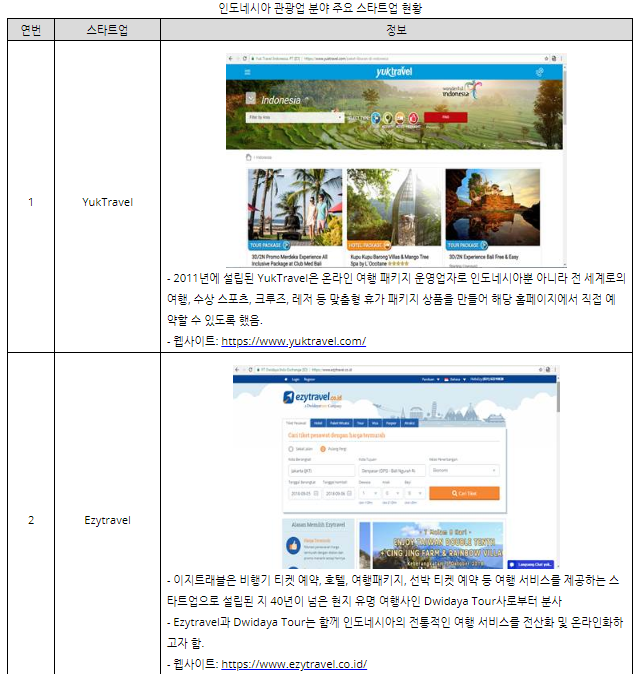Screen dimensions: 638x674
Task: Click bookmark star in Ezytravel browser address bar
Action: point(541,370)
